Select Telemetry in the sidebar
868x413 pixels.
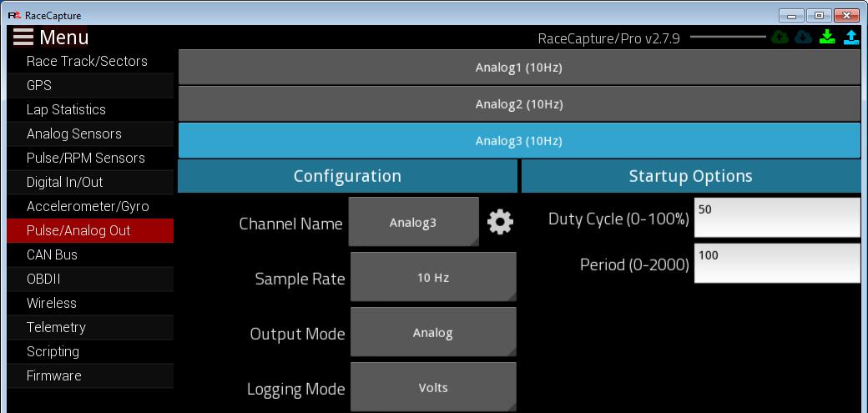coord(90,327)
